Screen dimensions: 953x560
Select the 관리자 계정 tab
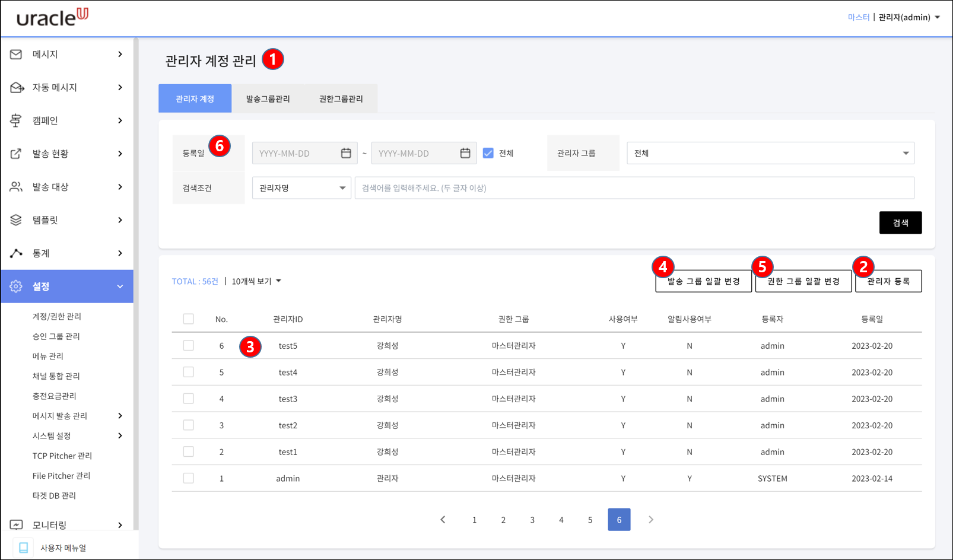coord(195,98)
